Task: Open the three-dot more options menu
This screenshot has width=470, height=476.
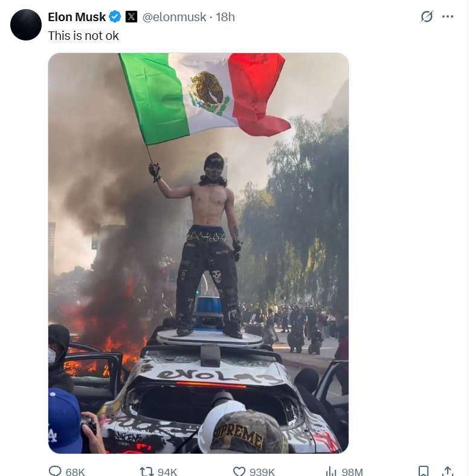Action: pyautogui.click(x=448, y=16)
